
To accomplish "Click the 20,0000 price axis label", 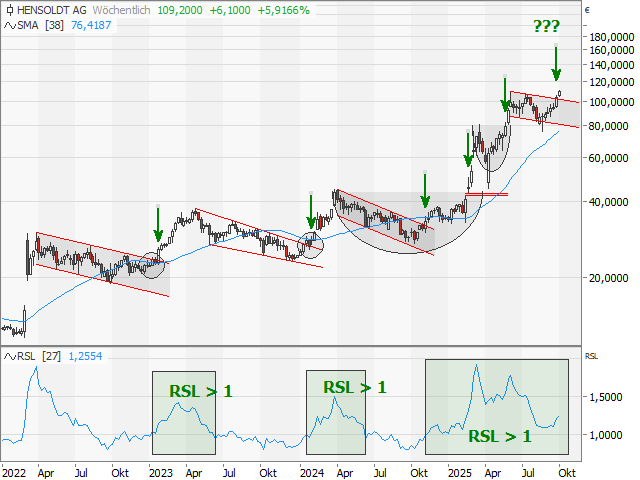I will (x=608, y=278).
